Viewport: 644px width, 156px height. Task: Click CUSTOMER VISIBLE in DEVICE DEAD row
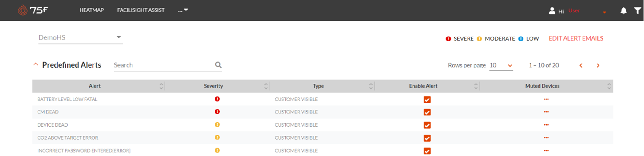[x=296, y=125]
